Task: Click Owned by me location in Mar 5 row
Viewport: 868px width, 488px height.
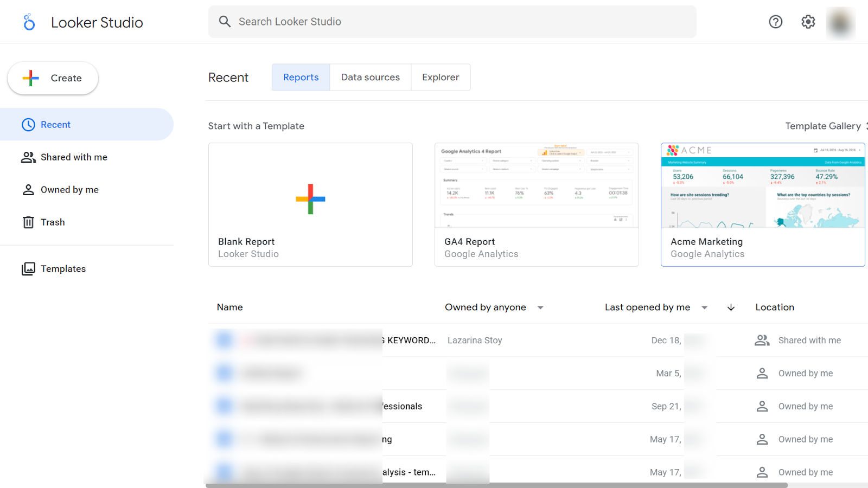Action: [806, 374]
